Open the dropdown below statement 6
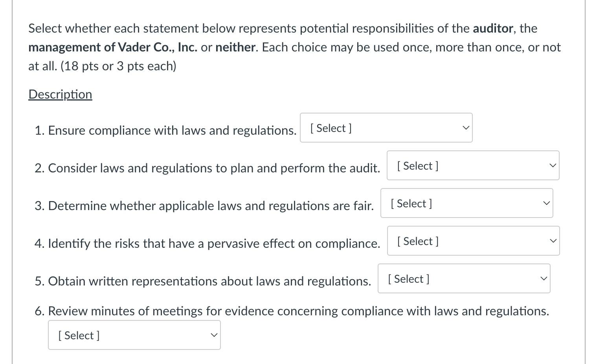 pyautogui.click(x=134, y=335)
